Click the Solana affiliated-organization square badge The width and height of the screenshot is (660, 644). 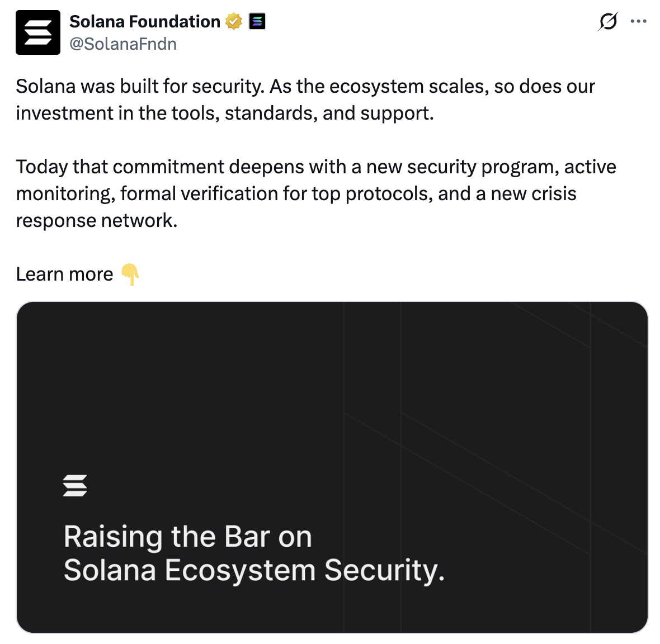257,21
